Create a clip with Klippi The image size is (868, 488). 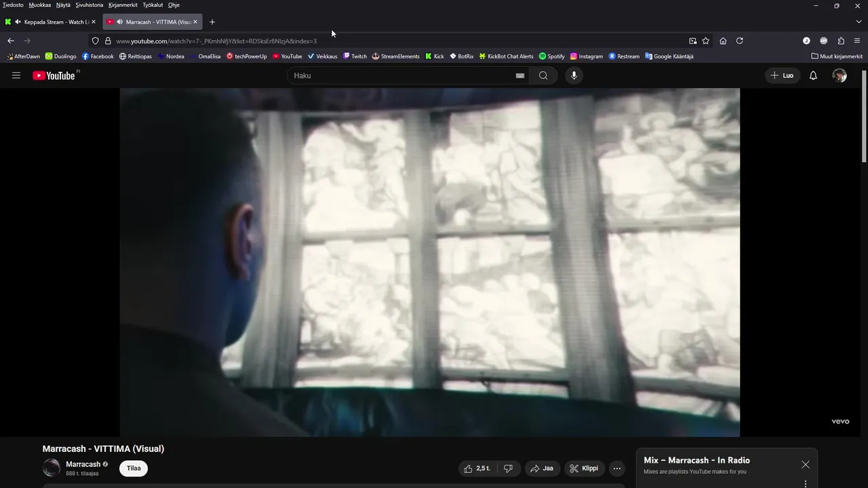pyautogui.click(x=584, y=468)
